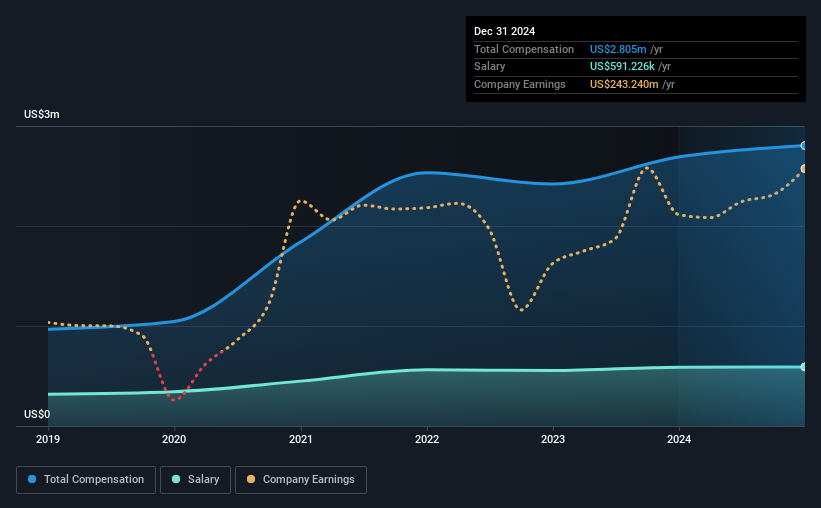Screen dimensions: 821x508
Task: Select the Company Earnings endpoint marker on dotted line
Action: pyautogui.click(x=804, y=169)
